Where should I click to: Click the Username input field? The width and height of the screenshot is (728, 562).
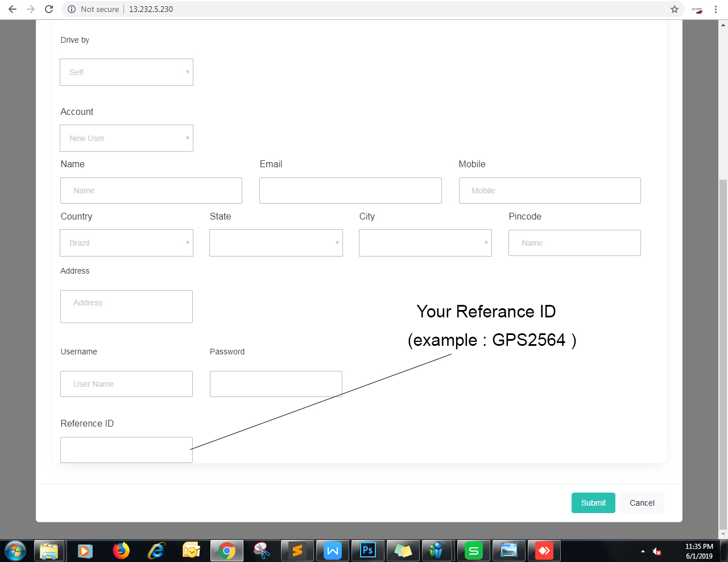126,384
